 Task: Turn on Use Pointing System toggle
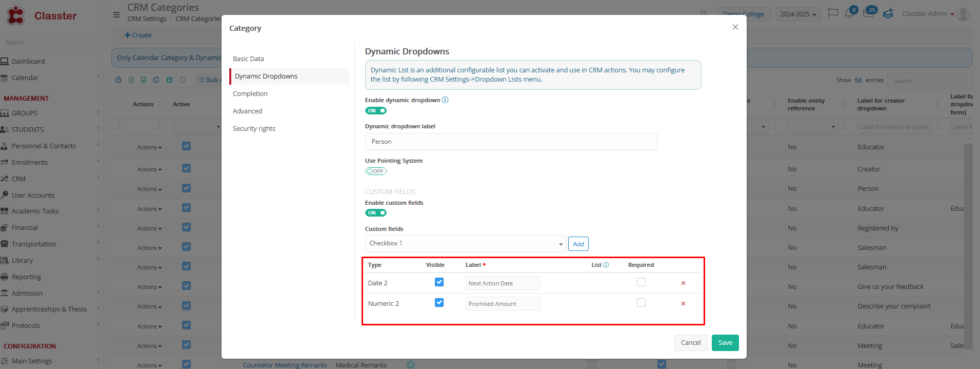[375, 171]
